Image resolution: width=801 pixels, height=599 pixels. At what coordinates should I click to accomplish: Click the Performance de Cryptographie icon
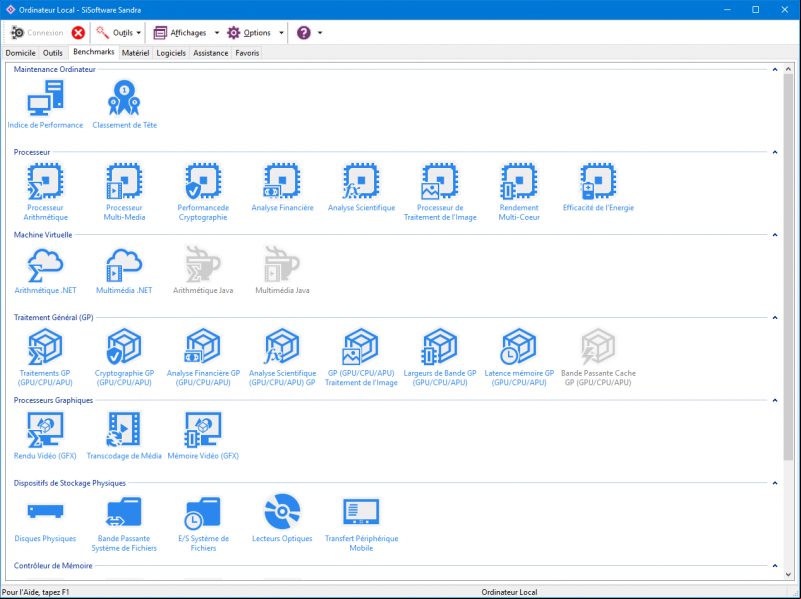pos(203,192)
